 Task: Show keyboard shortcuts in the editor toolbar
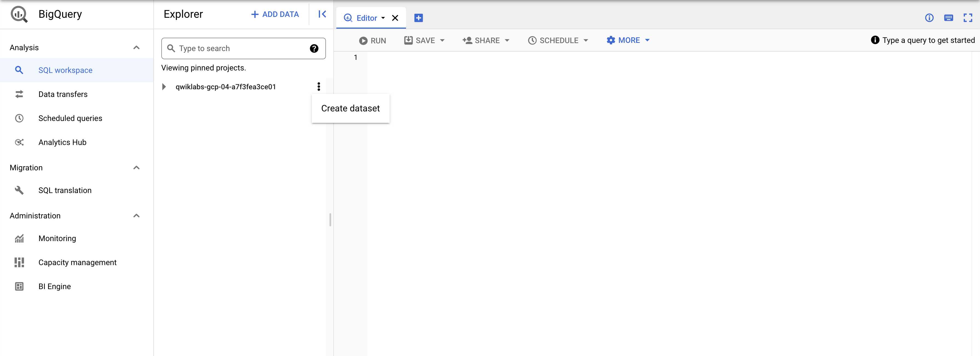949,18
